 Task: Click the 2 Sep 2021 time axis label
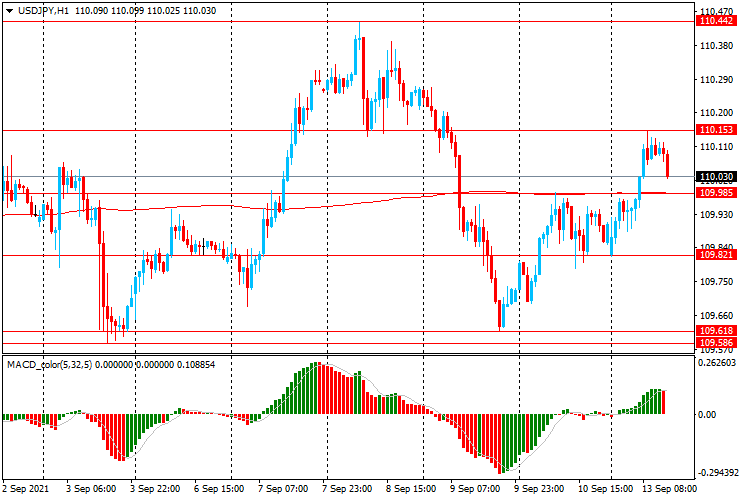25,488
